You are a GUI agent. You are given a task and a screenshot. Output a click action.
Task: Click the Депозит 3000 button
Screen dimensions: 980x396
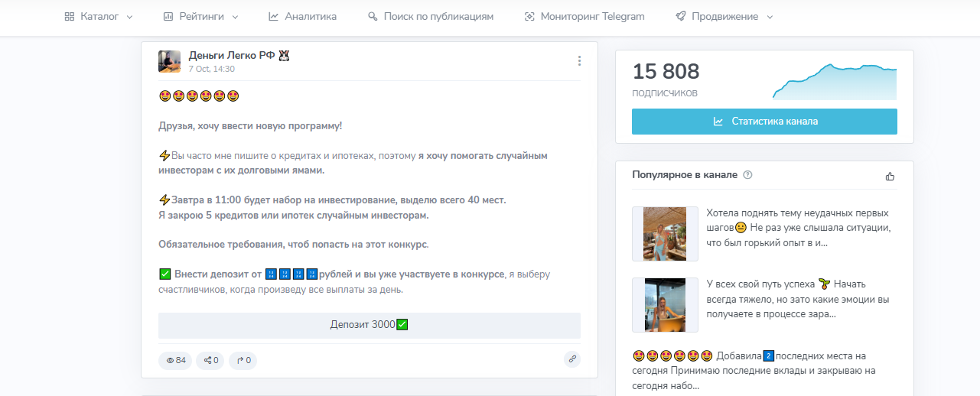point(370,325)
